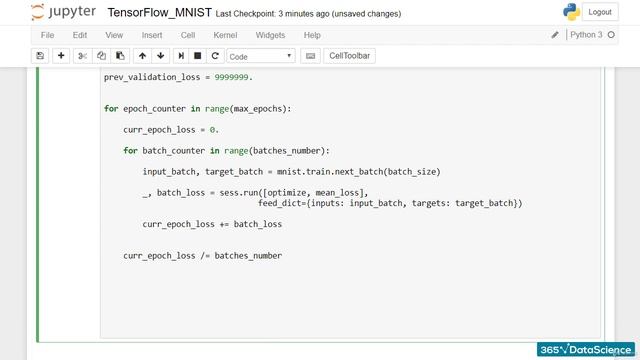Click the Last Checkpoint status text
This screenshot has width=640, height=360.
(x=308, y=14)
